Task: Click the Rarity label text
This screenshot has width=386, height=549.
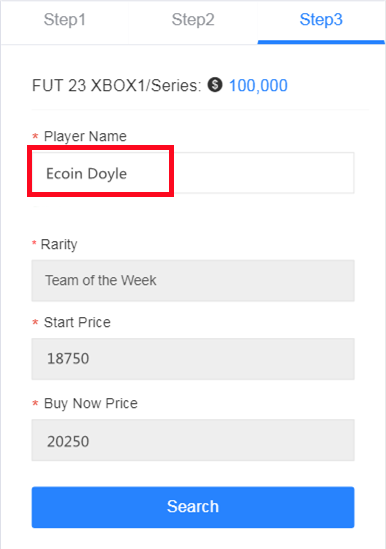Action: coord(59,244)
